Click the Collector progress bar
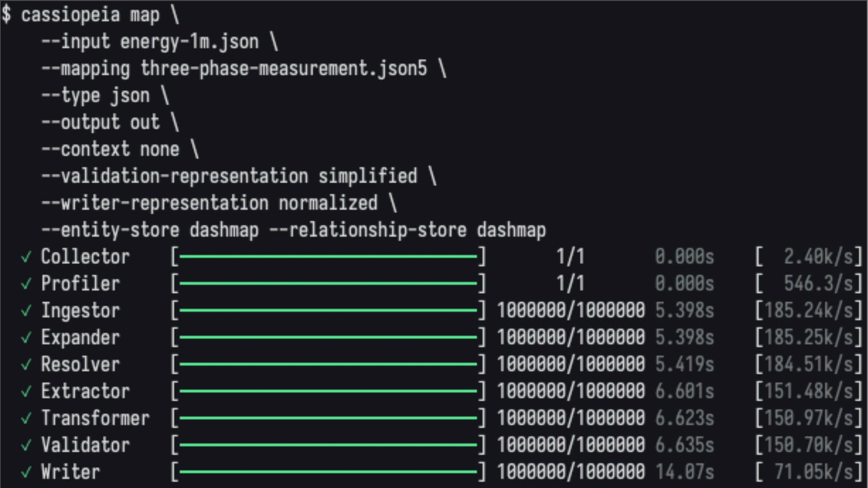 tap(328, 257)
